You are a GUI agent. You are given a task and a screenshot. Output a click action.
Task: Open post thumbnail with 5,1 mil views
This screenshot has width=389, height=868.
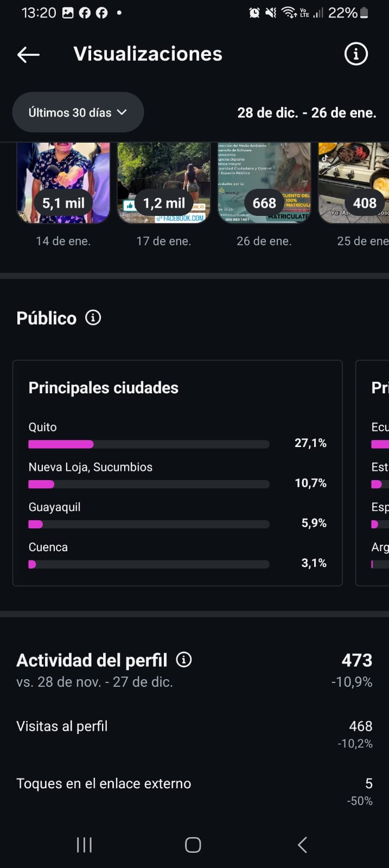pyautogui.click(x=63, y=183)
